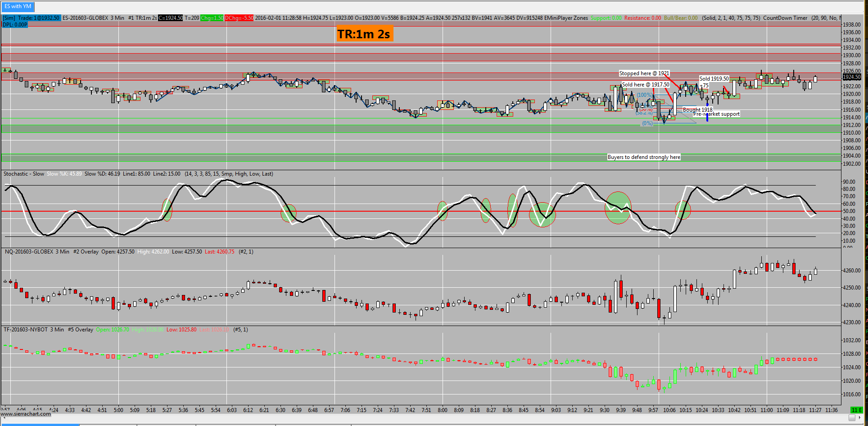868x426 pixels.
Task: Click the 'TF-201603-NYBOT 3 Min' overlay label
Action: click(34, 330)
